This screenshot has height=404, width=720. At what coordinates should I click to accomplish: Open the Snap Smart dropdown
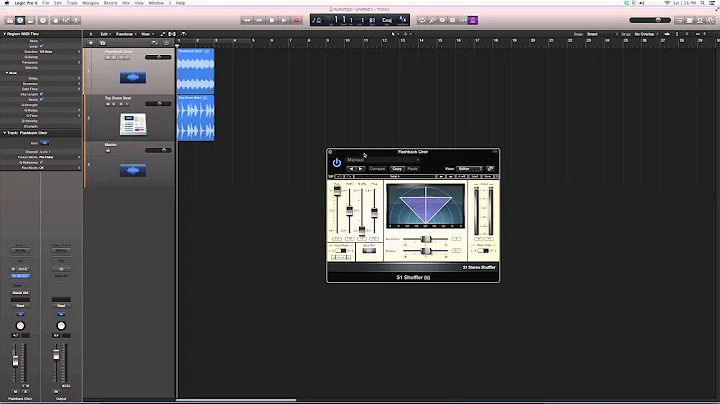(602, 34)
